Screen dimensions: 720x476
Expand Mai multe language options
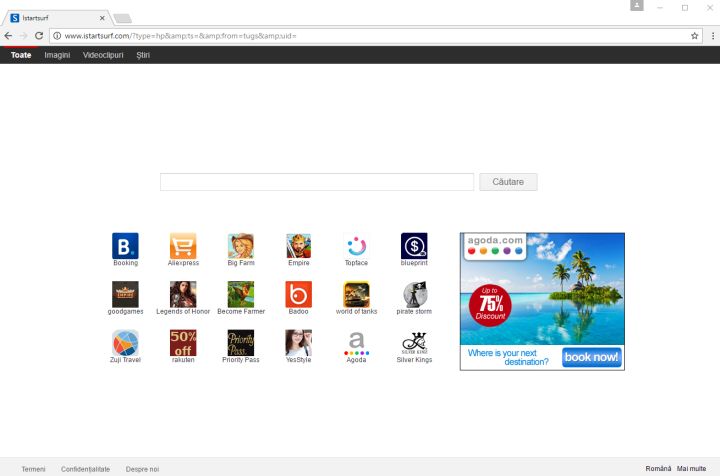691,469
